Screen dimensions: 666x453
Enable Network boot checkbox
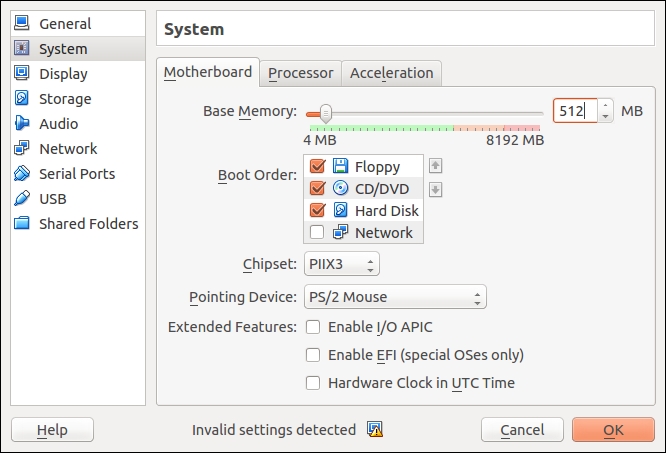point(318,233)
